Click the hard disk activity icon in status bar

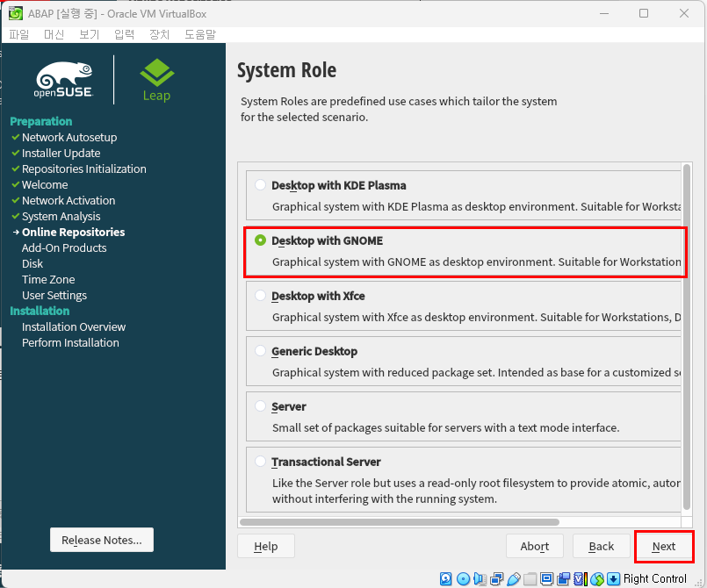[445, 578]
